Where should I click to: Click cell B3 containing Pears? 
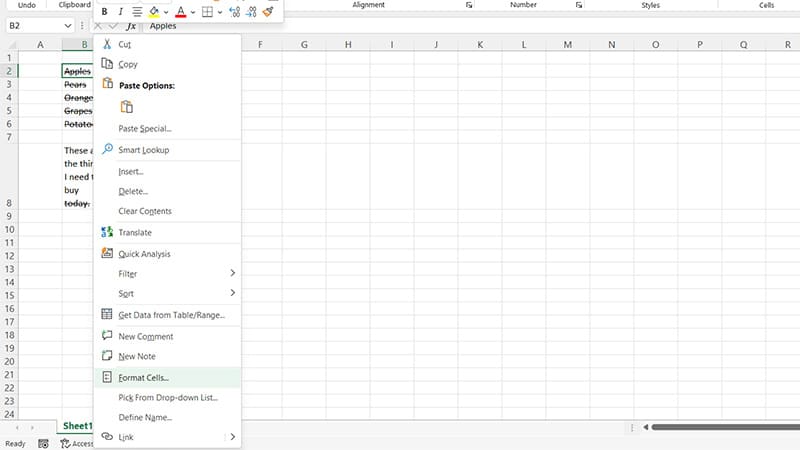[78, 85]
